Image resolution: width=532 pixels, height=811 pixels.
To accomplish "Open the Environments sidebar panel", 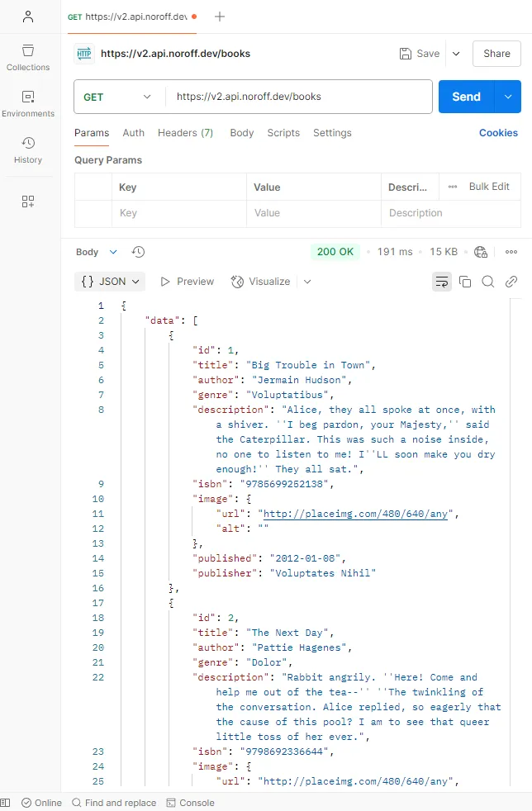I will [x=28, y=104].
